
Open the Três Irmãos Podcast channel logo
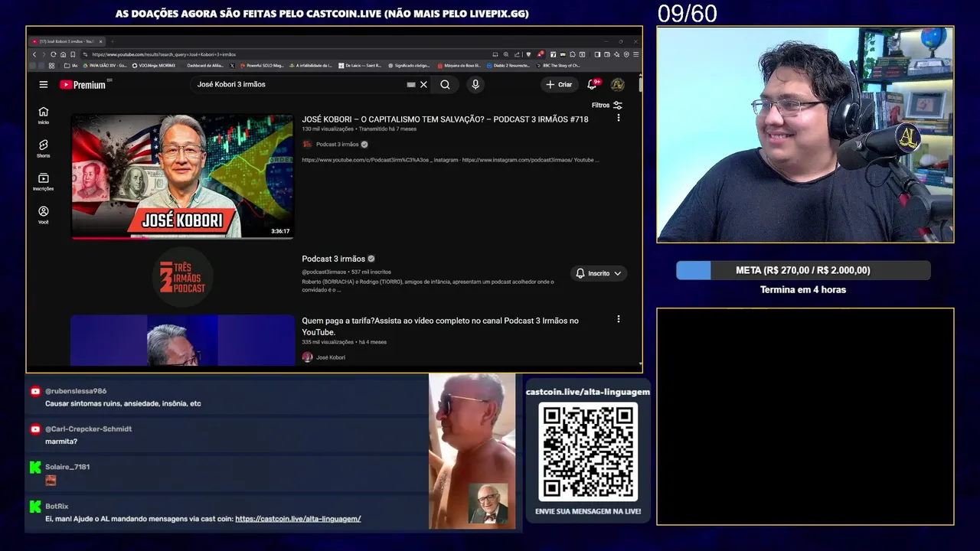182,277
